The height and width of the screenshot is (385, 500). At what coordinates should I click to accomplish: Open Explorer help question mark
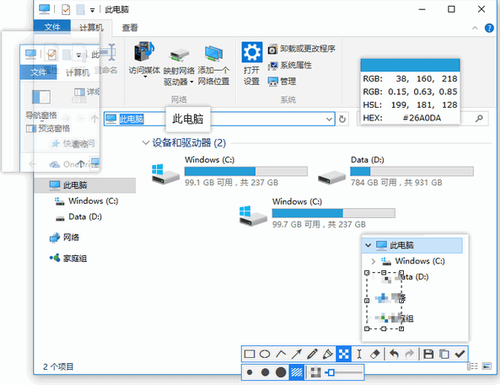[489, 28]
